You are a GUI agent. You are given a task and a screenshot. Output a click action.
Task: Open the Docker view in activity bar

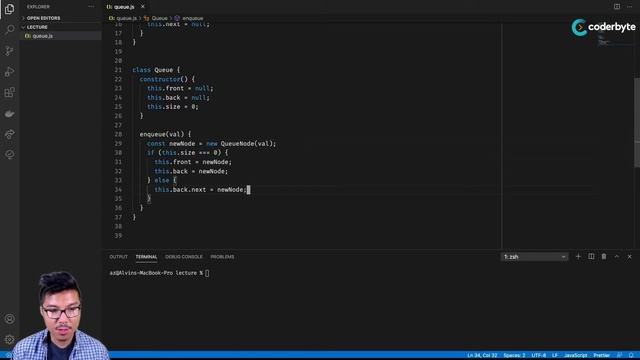[9, 113]
